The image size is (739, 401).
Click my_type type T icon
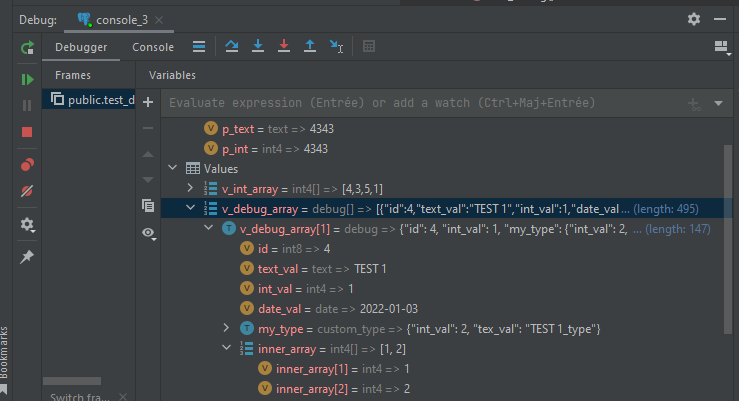(x=246, y=328)
